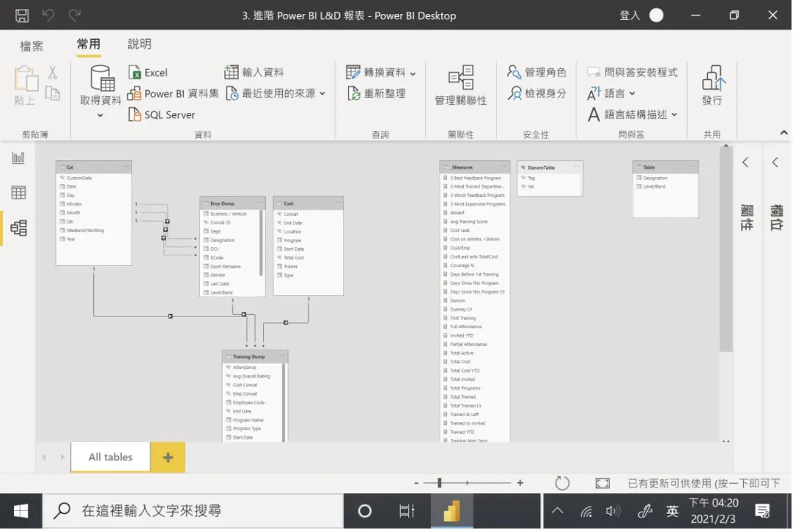795x532 pixels.
Task: Connect to SQL Server source
Action: click(162, 115)
